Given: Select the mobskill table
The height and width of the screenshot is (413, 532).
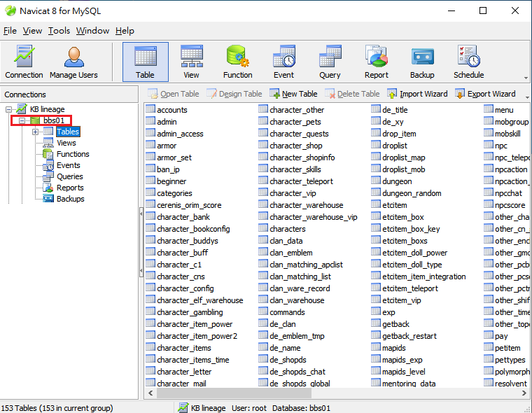Looking at the screenshot, I should coord(503,134).
